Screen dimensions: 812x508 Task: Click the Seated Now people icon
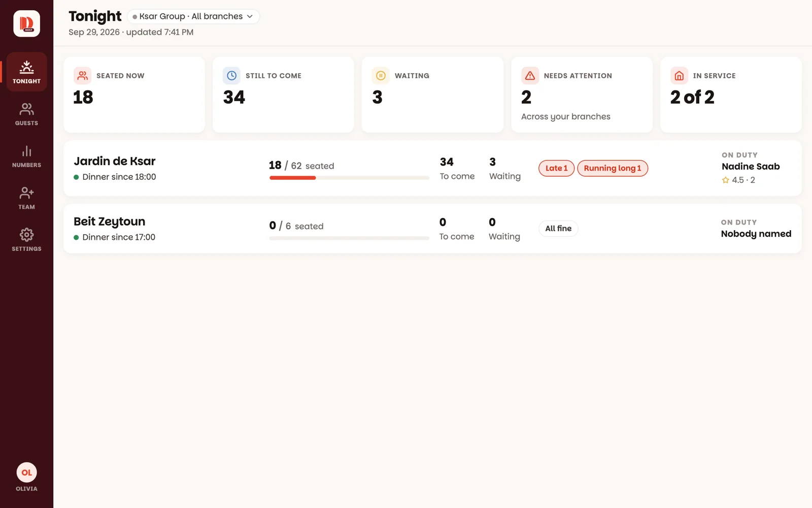(82, 76)
